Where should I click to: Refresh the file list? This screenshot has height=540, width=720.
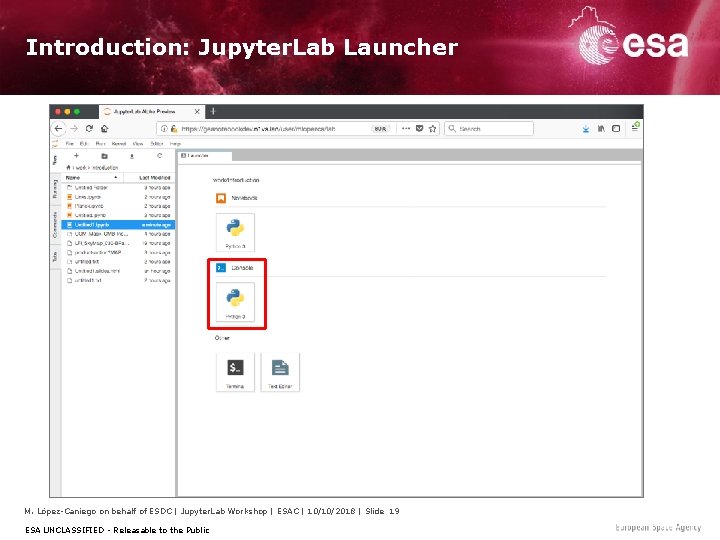click(159, 156)
